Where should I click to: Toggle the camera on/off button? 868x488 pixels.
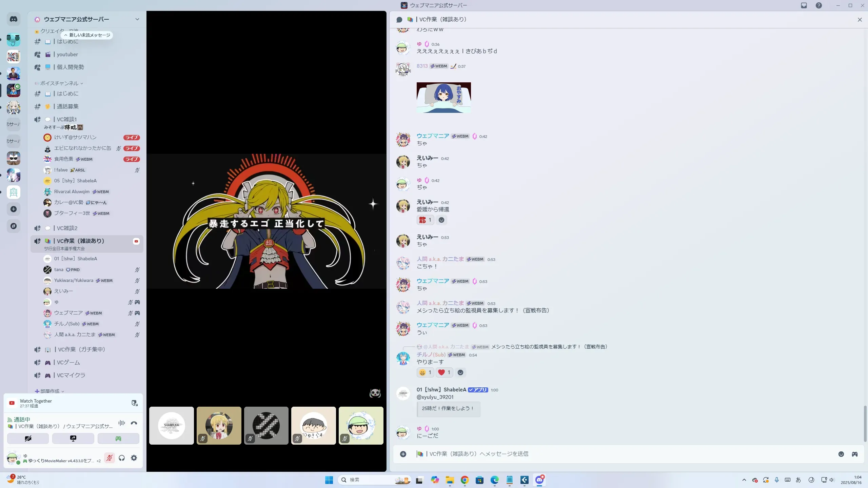coord(28,439)
